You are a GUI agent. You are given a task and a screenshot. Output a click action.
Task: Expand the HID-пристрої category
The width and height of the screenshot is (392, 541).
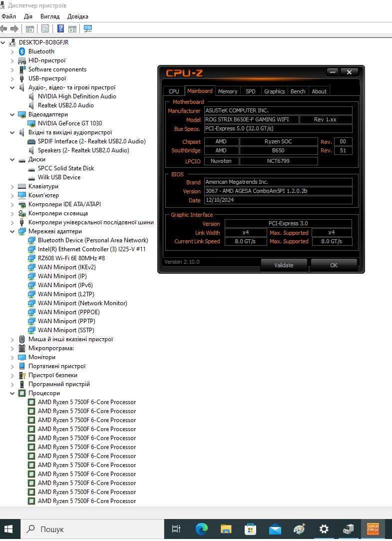12,61
